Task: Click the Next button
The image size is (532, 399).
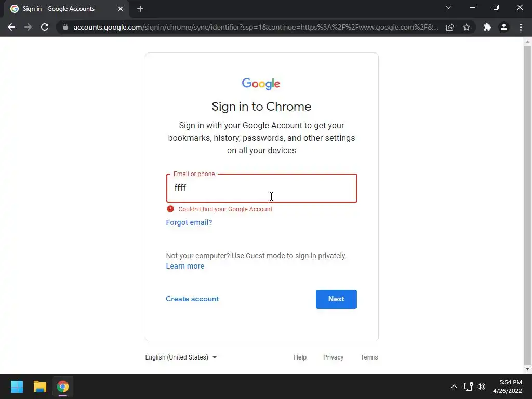Action: [336, 299]
